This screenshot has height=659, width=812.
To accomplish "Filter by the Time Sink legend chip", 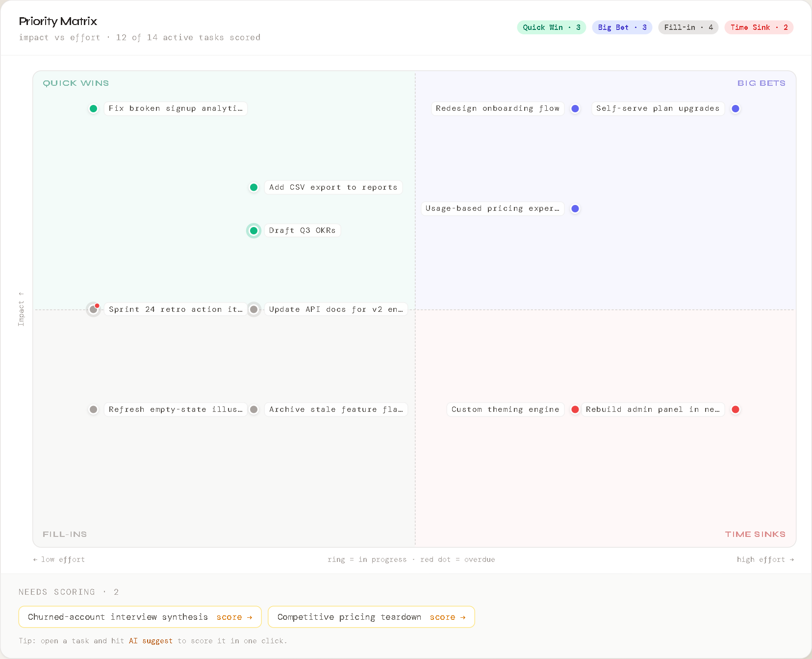I will click(759, 27).
